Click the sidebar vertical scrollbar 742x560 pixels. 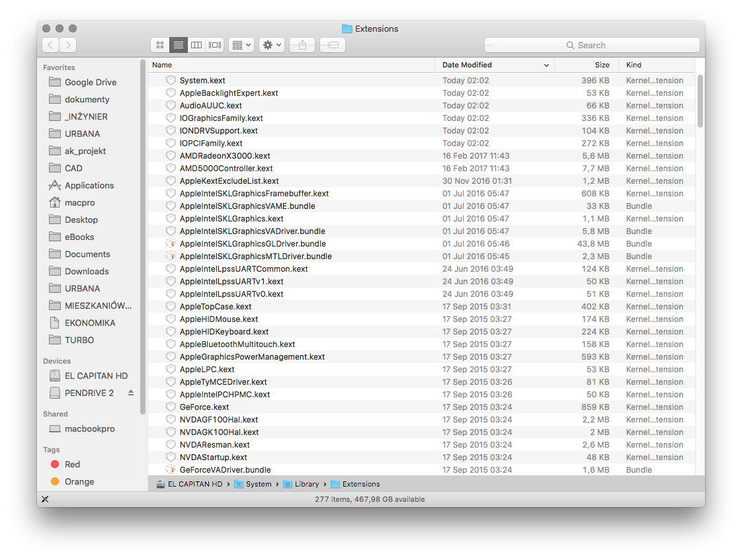click(x=143, y=237)
